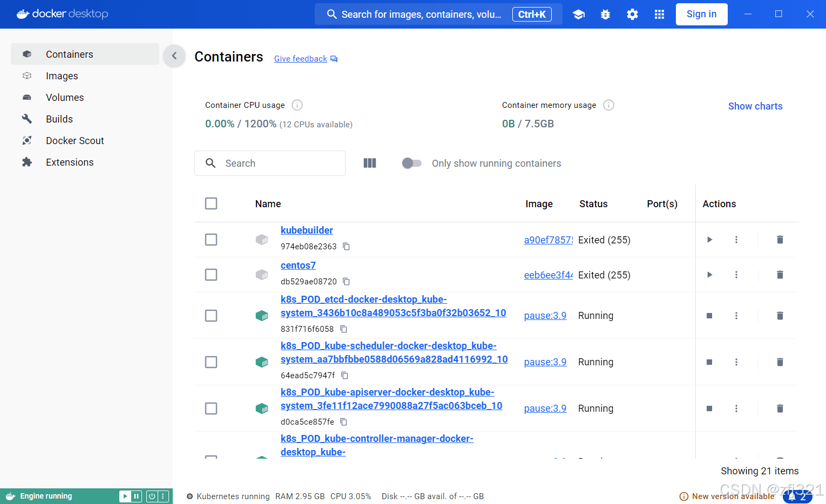The image size is (826, 504).
Task: Check the k8s_POD_kube-scheduler row checkbox
Action: pos(211,362)
